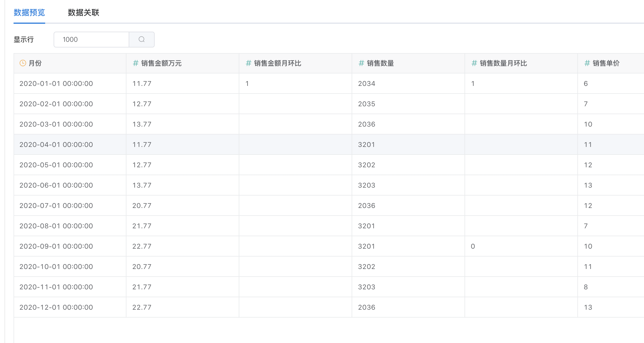Click the # icon of 销售金额月环比 column
The width and height of the screenshot is (644, 343).
248,63
